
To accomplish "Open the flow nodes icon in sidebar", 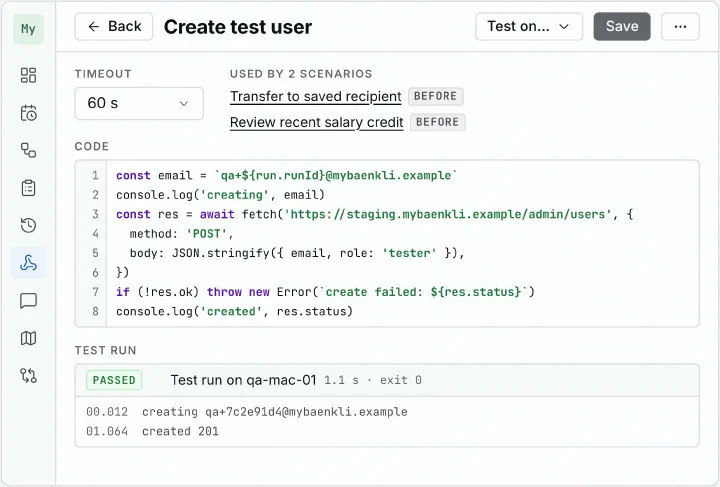I will point(28,150).
